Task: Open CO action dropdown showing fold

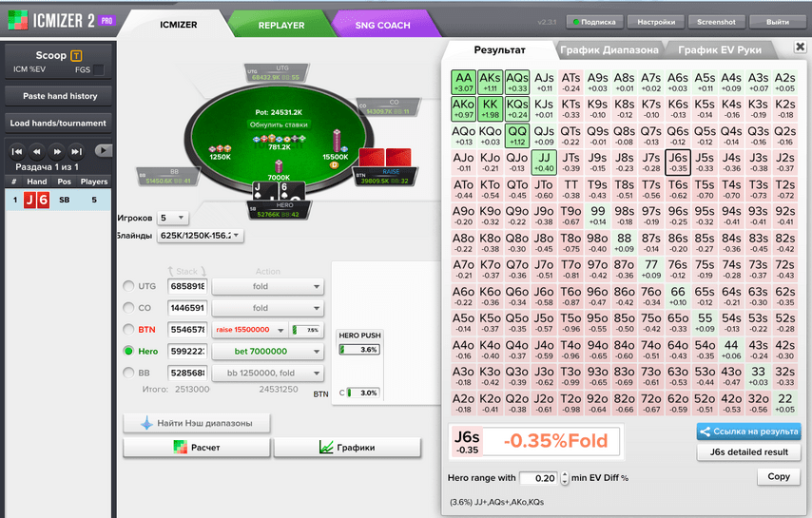Action: [x=268, y=308]
